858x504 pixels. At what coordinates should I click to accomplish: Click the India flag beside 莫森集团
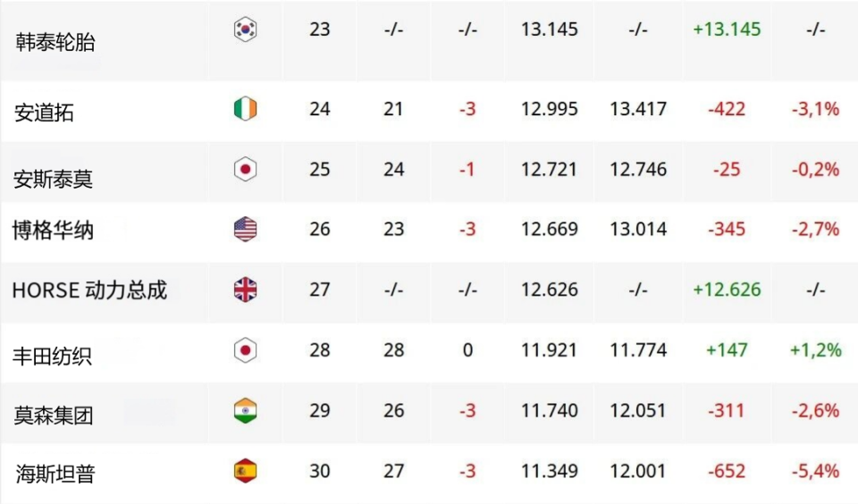point(245,410)
